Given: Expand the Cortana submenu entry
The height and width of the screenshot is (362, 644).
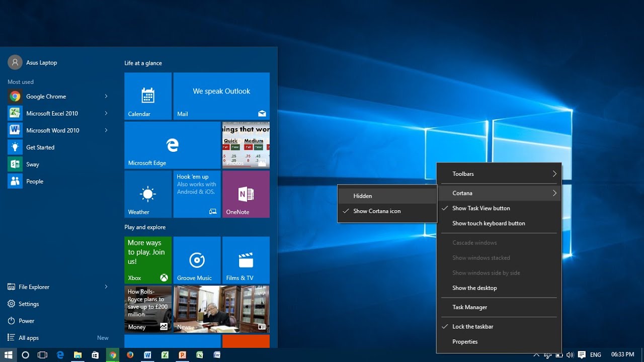Looking at the screenshot, I should click(x=500, y=193).
